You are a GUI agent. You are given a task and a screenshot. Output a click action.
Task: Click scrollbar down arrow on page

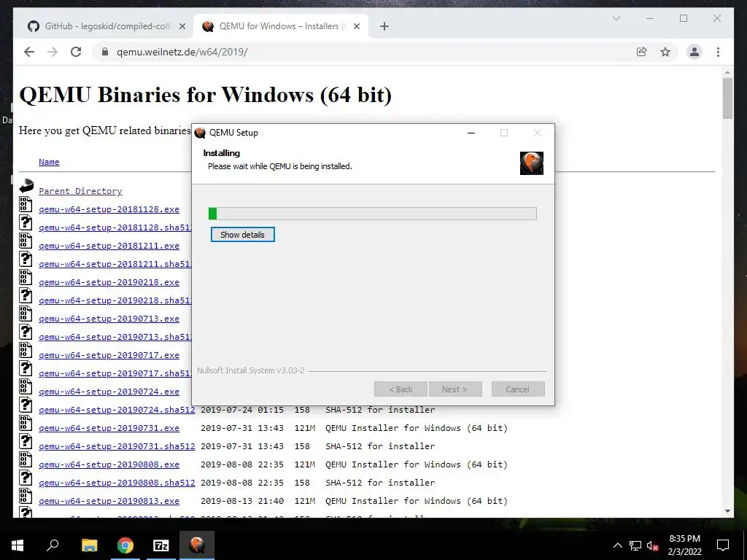(727, 511)
